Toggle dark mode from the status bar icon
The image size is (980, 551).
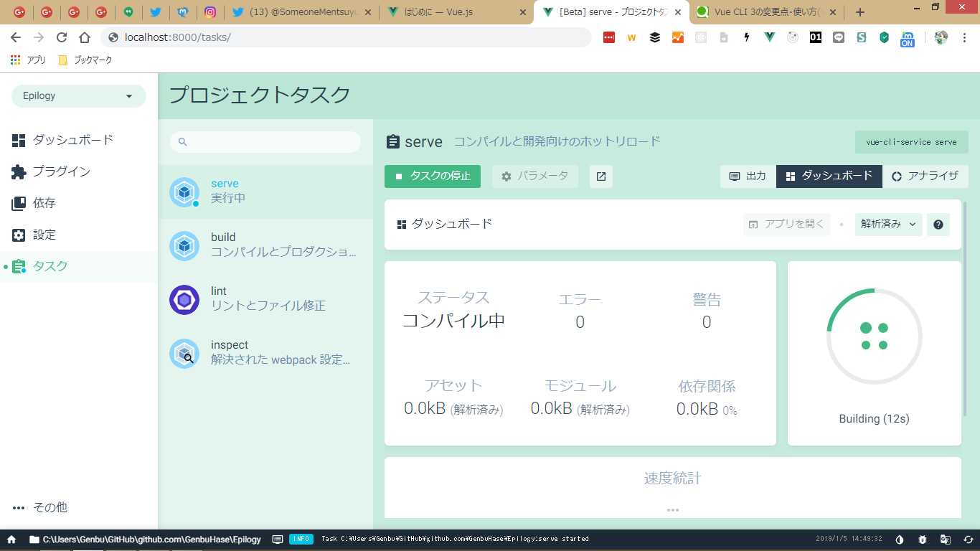(x=900, y=539)
